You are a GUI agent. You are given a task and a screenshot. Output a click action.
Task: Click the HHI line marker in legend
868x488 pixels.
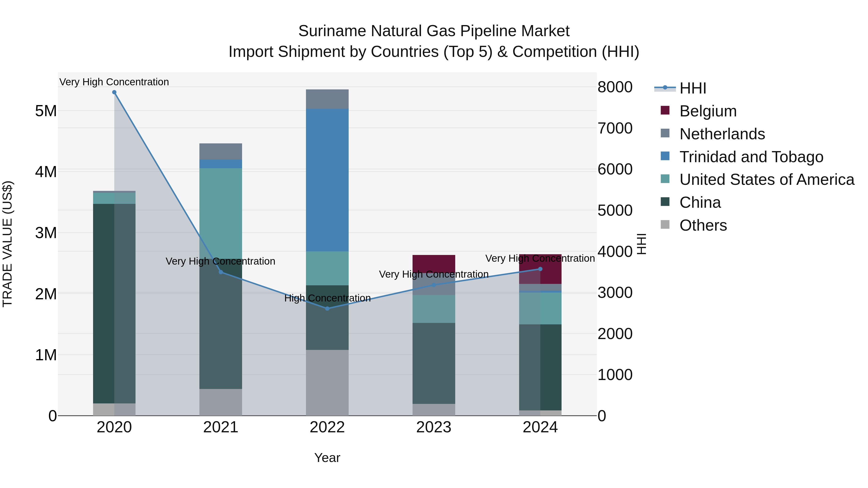click(x=665, y=87)
